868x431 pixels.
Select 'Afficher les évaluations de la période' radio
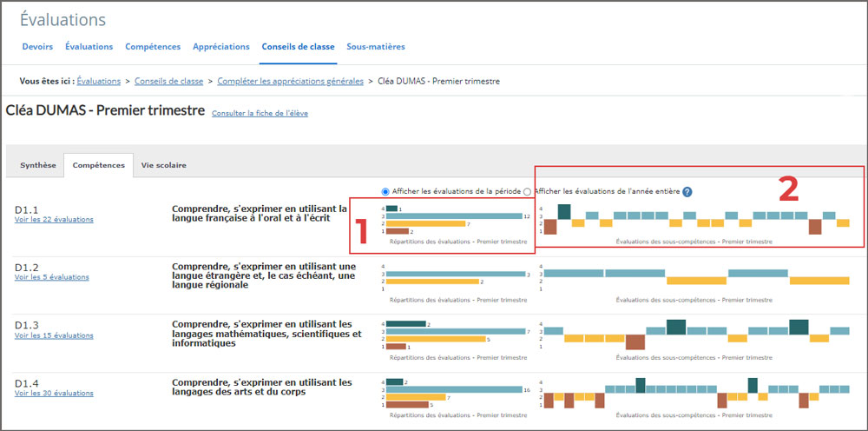click(386, 191)
